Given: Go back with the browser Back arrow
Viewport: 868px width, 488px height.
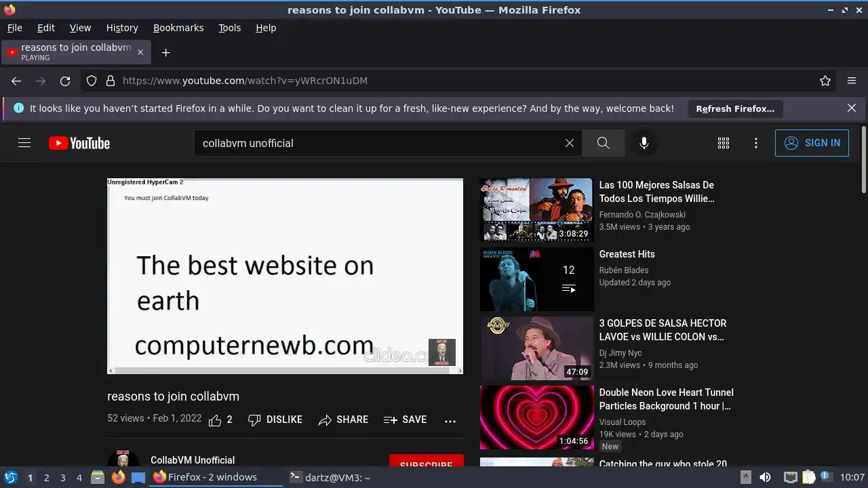Looking at the screenshot, I should click(x=16, y=81).
